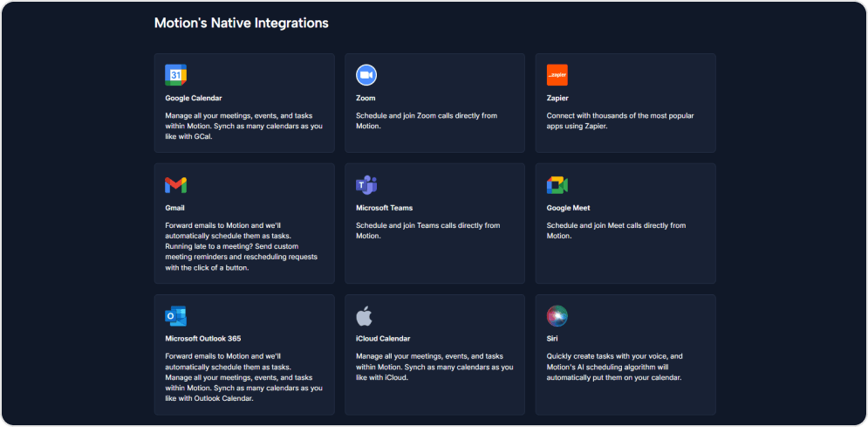The height and width of the screenshot is (427, 868).
Task: Select the Microsoft Teams card title
Action: (384, 208)
